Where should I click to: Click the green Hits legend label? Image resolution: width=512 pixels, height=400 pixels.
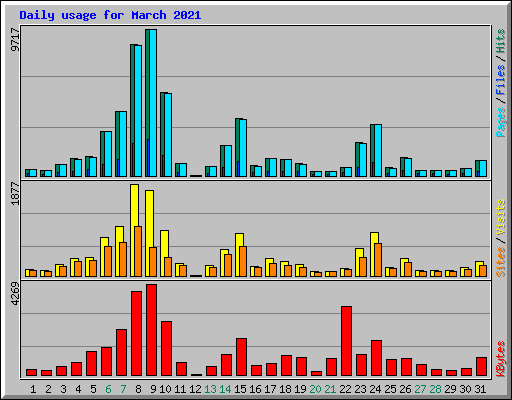click(x=500, y=41)
